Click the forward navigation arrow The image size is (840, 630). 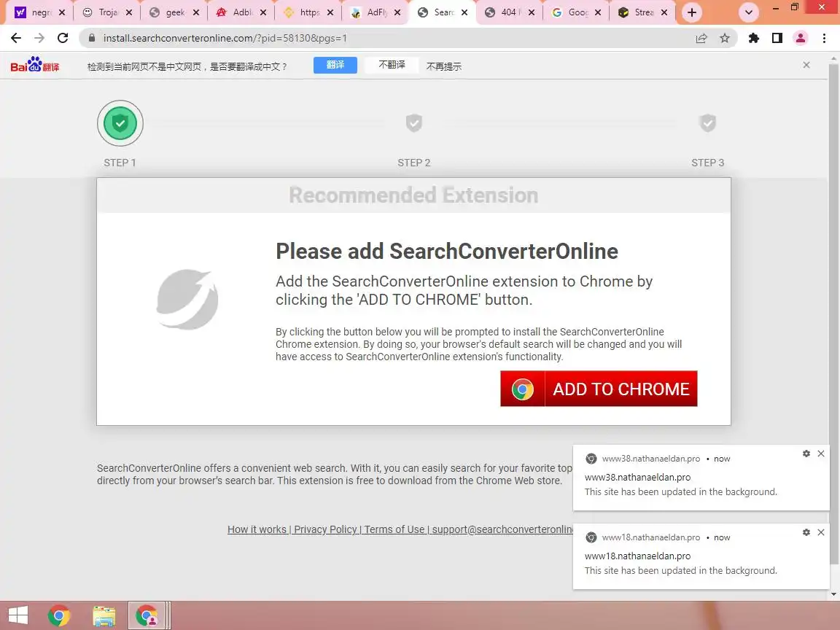(x=39, y=38)
